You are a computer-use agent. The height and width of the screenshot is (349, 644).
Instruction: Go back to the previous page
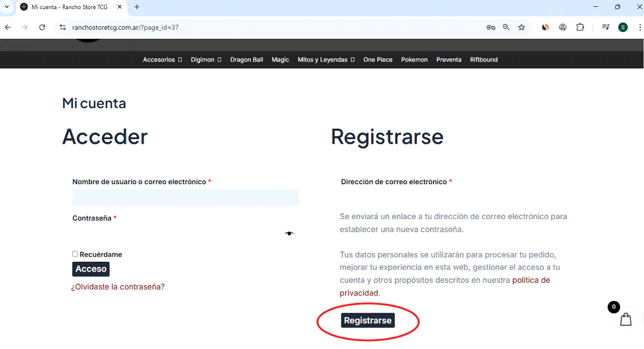tap(8, 27)
